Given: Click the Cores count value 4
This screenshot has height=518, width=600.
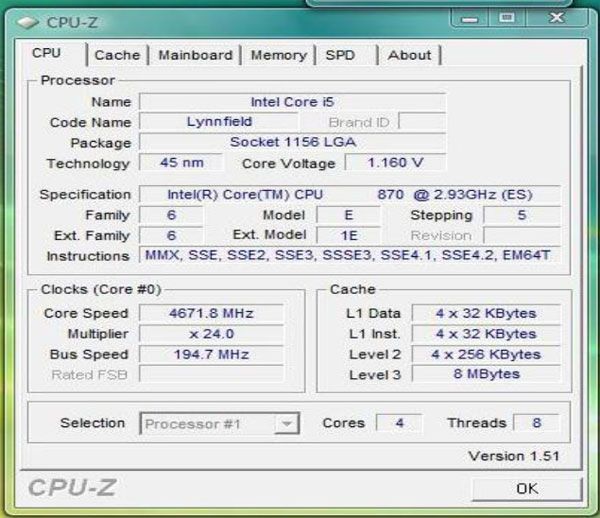Looking at the screenshot, I should coord(399,423).
